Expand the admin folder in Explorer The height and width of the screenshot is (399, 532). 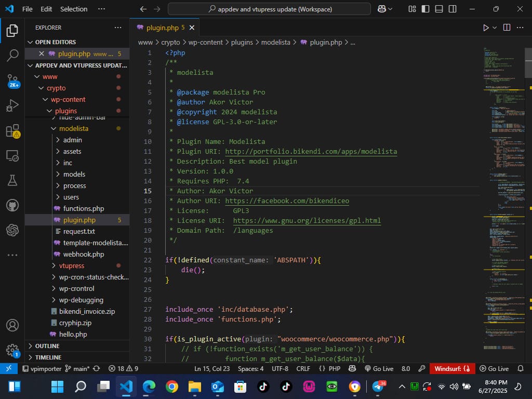point(72,140)
